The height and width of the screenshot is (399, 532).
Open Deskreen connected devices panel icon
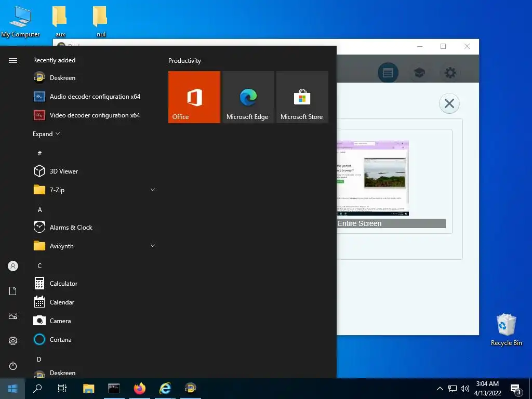pyautogui.click(x=388, y=73)
